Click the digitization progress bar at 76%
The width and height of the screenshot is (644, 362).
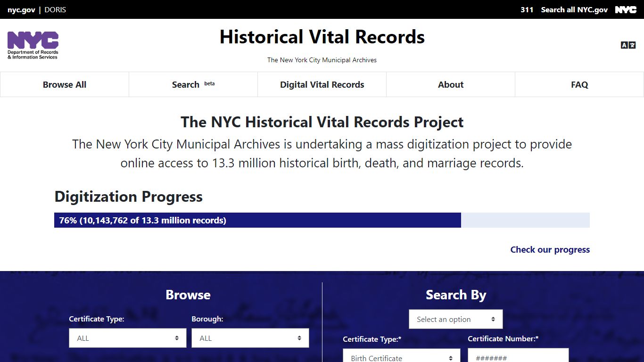tap(322, 220)
